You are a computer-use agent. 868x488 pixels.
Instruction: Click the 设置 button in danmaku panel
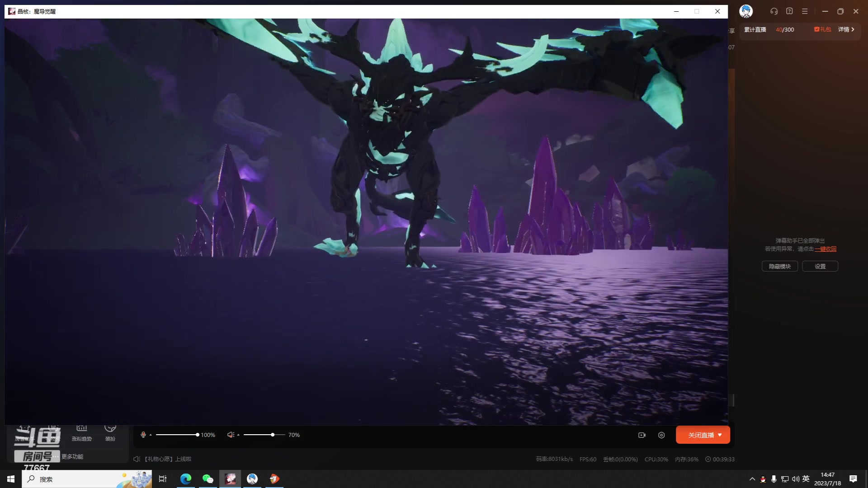click(820, 267)
